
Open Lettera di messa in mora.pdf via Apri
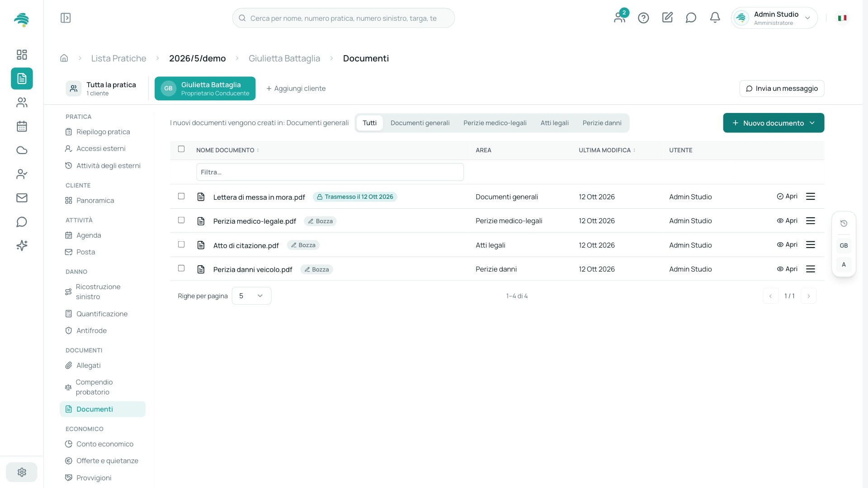[x=787, y=197]
